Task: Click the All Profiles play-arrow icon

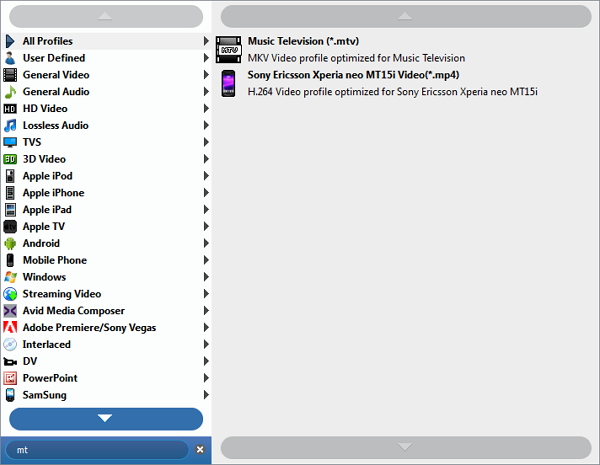Action: pos(10,41)
